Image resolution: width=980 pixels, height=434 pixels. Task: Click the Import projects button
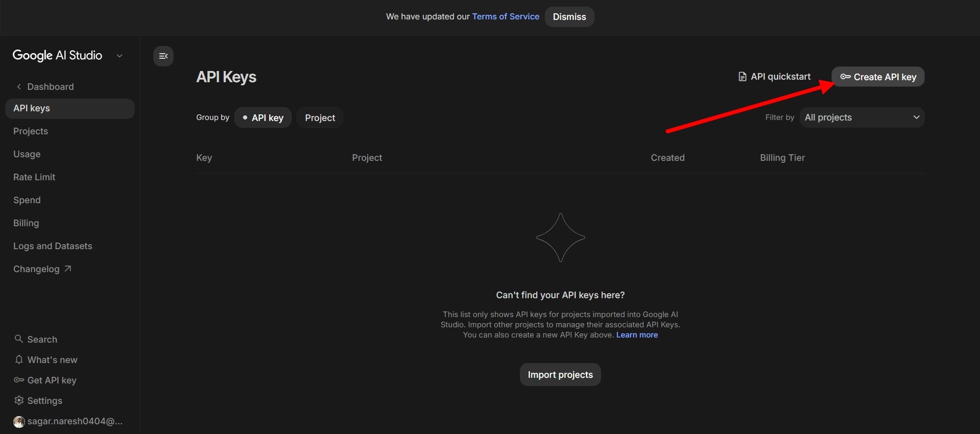point(560,375)
